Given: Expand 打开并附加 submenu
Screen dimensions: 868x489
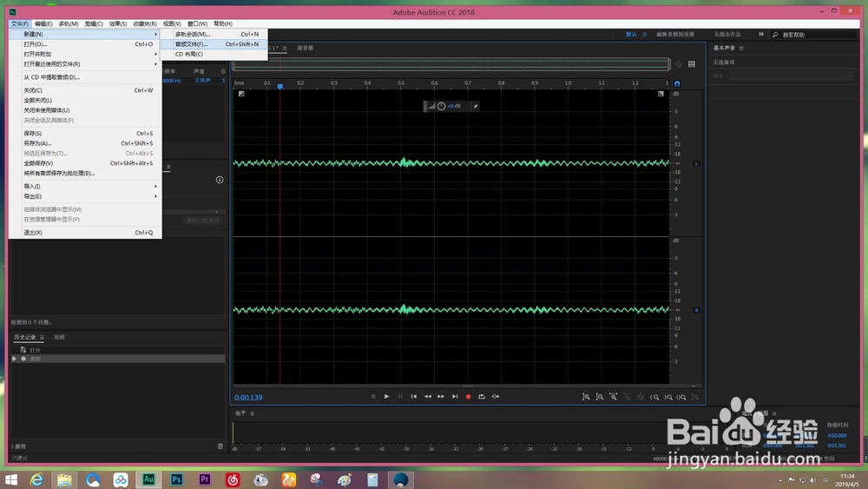Looking at the screenshot, I should (x=85, y=54).
